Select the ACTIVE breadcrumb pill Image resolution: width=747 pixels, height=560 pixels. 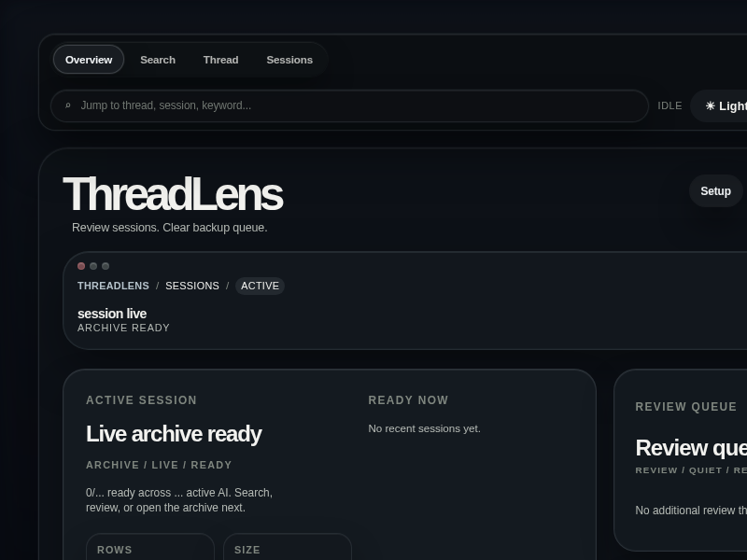(x=260, y=286)
